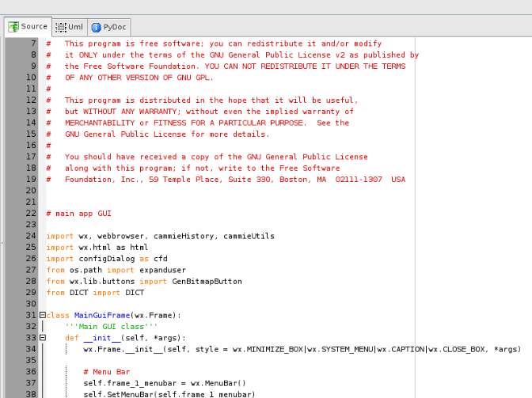Click the '__init__' method name on line 33

point(102,338)
